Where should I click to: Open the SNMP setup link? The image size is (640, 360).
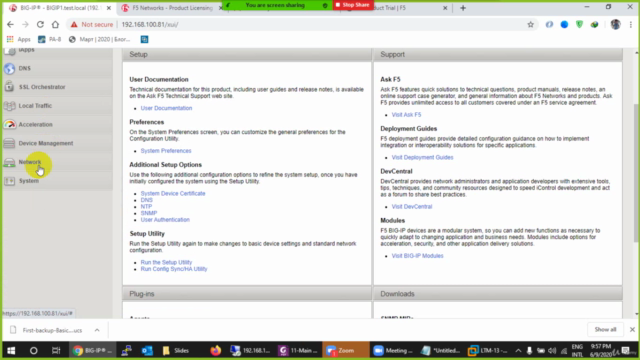click(149, 213)
